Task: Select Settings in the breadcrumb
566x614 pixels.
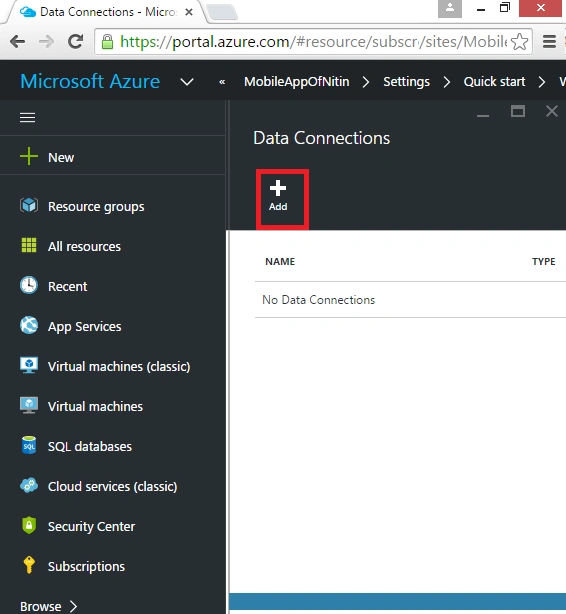Action: click(x=406, y=81)
